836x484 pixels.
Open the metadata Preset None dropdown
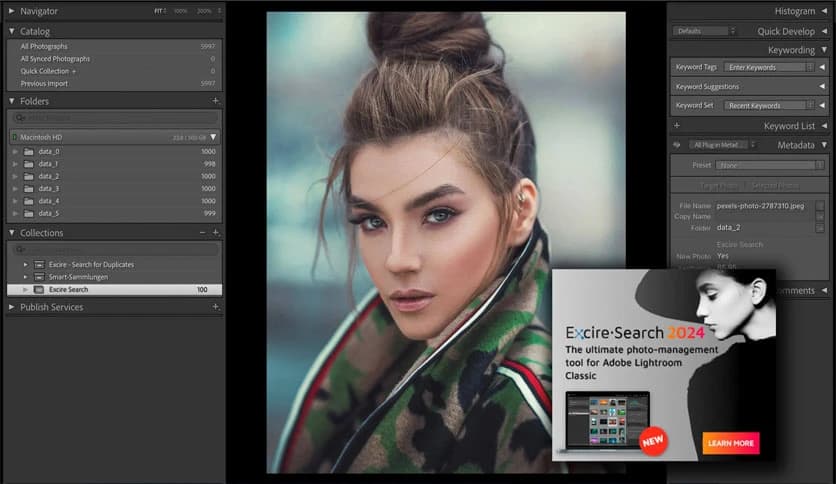pos(770,165)
